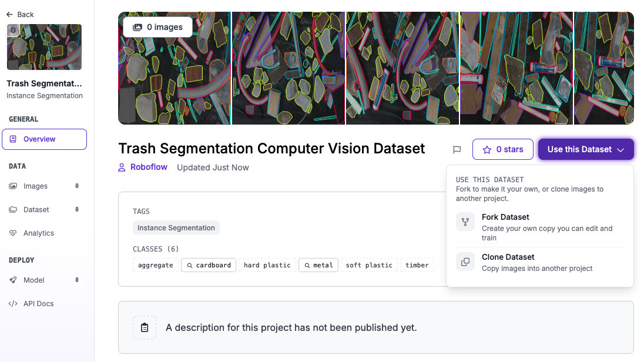The height and width of the screenshot is (362, 644).
Task: Open API Docs from the sidebar
Action: point(38,304)
